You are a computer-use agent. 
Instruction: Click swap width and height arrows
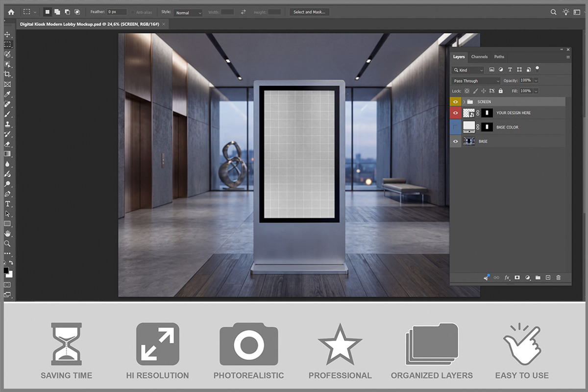point(244,12)
